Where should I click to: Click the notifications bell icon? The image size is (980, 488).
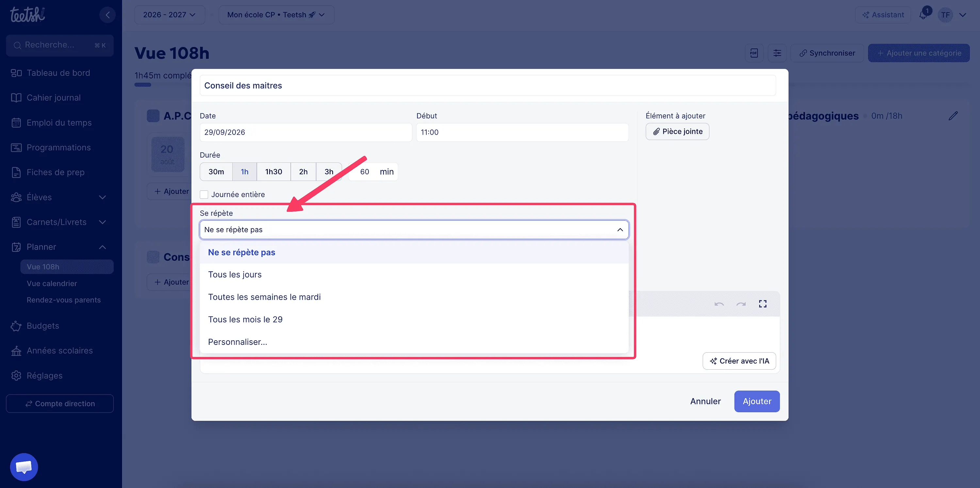923,15
